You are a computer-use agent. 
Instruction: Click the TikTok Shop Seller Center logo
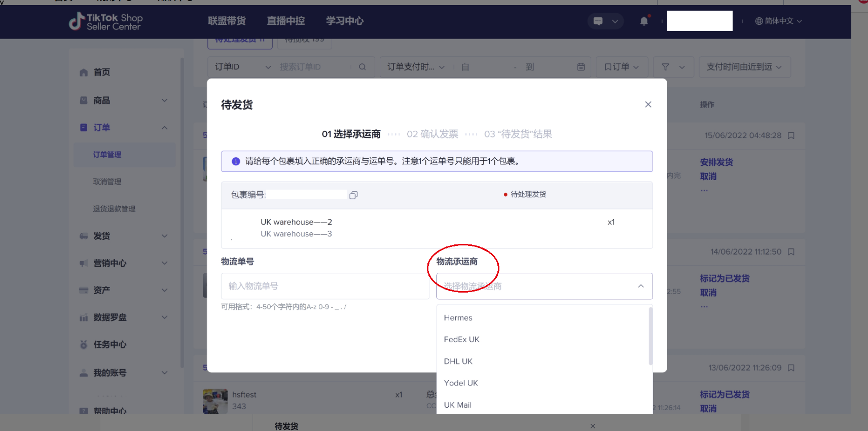point(106,21)
